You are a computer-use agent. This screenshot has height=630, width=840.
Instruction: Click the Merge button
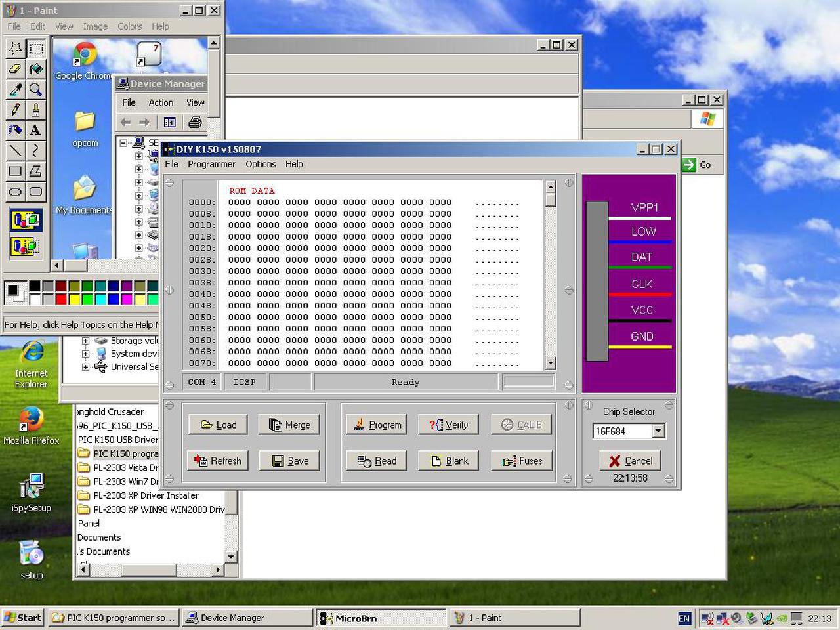click(x=289, y=425)
